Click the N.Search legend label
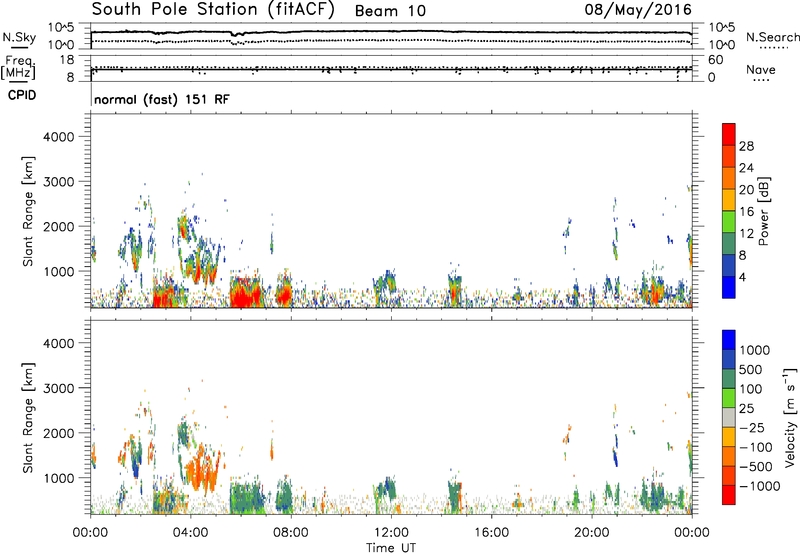This screenshot has height=554, width=800. click(x=772, y=37)
